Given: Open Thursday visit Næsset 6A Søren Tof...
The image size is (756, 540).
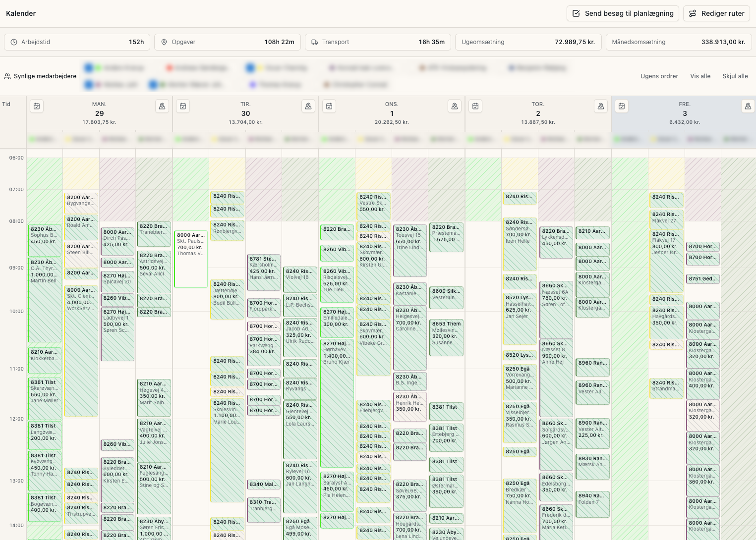Looking at the screenshot, I should pyautogui.click(x=556, y=310).
